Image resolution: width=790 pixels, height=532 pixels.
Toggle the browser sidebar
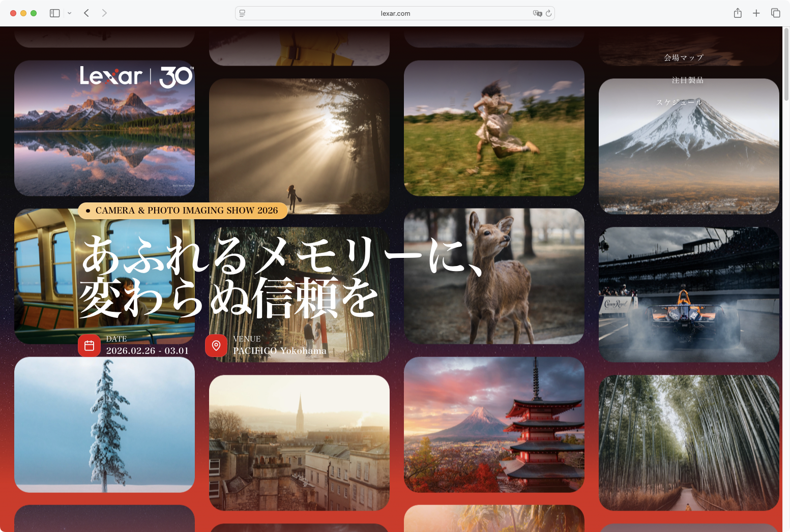(x=54, y=13)
